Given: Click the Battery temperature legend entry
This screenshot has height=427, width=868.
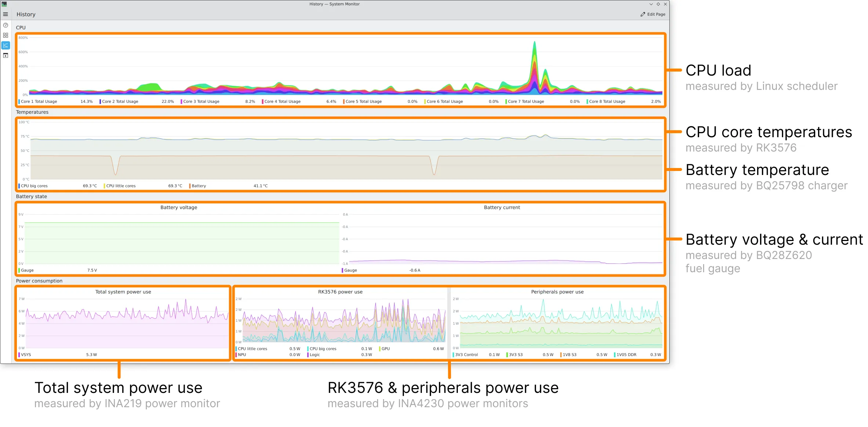Looking at the screenshot, I should click(228, 186).
